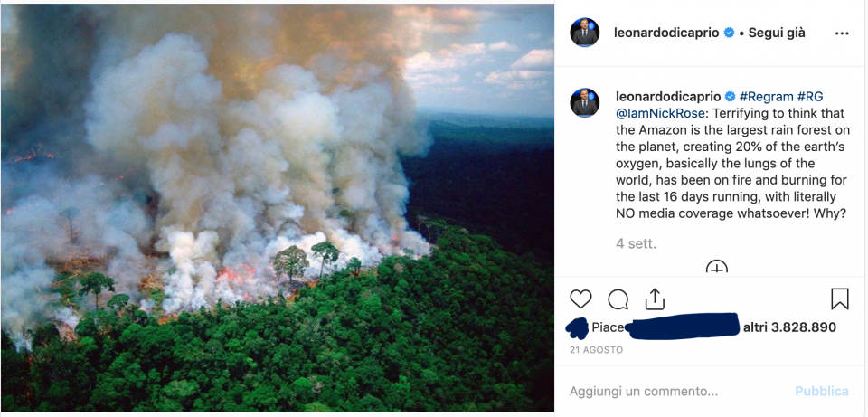View the "altri 3.828.890" likes list

click(x=789, y=327)
